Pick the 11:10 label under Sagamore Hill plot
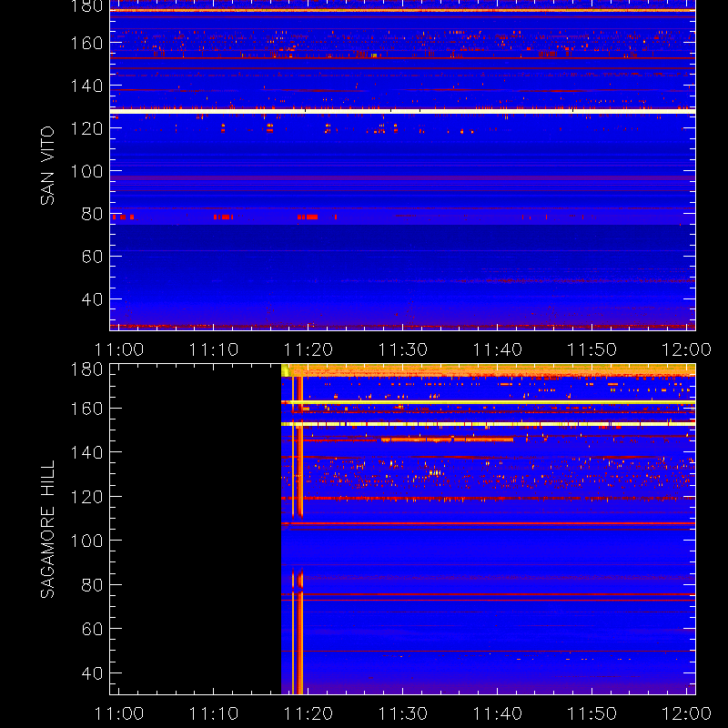 tap(214, 713)
